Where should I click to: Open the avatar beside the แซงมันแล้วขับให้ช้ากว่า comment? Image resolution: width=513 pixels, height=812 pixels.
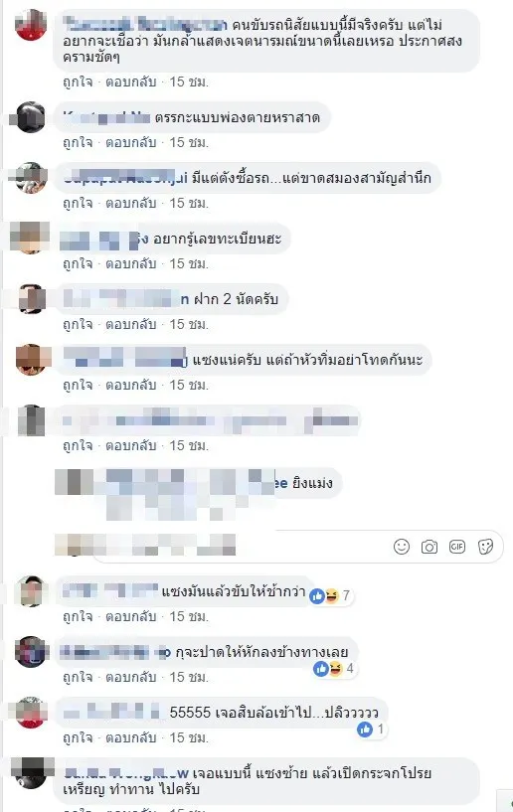[x=32, y=591]
